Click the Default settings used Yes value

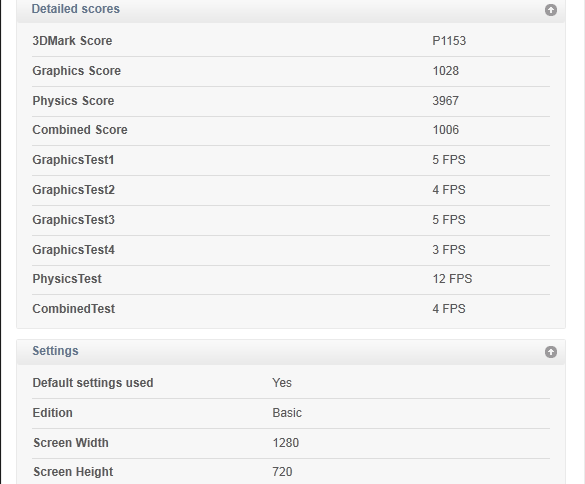[282, 383]
